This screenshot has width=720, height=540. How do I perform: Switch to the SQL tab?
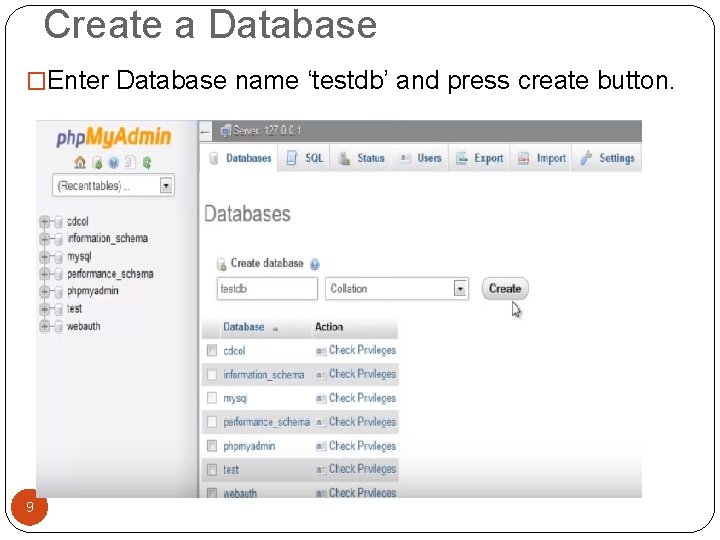click(x=304, y=158)
